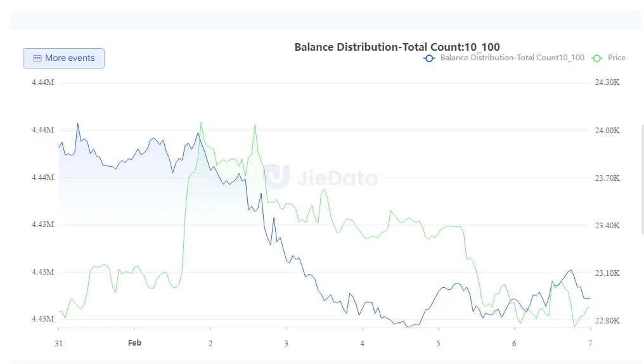Click the Feb label on the x-axis
644x364 pixels.
pos(135,342)
